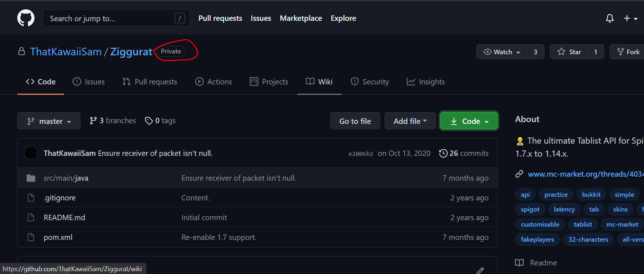
Task: Open the 'bukkit' topic tag
Action: point(591,195)
